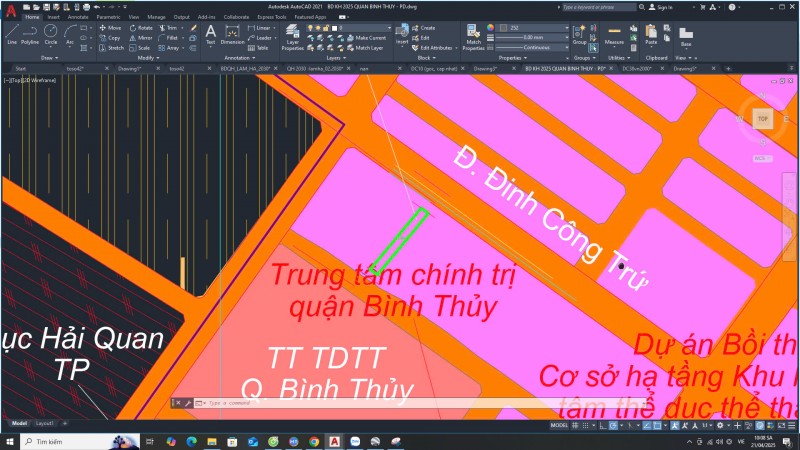Click the Erase pencil icon in Modify
Screen dimensions: 800x450
(193, 28)
